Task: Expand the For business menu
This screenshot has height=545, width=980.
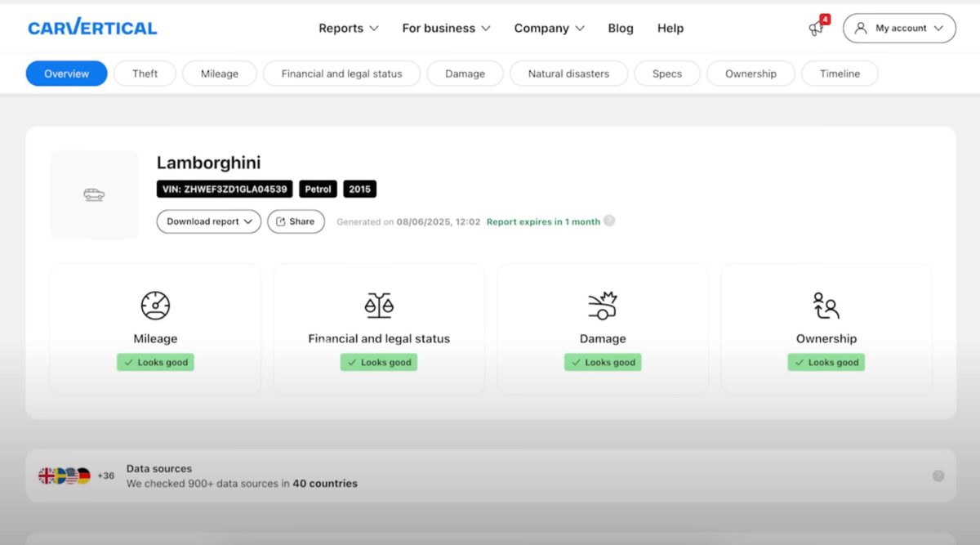Action: 446,28
